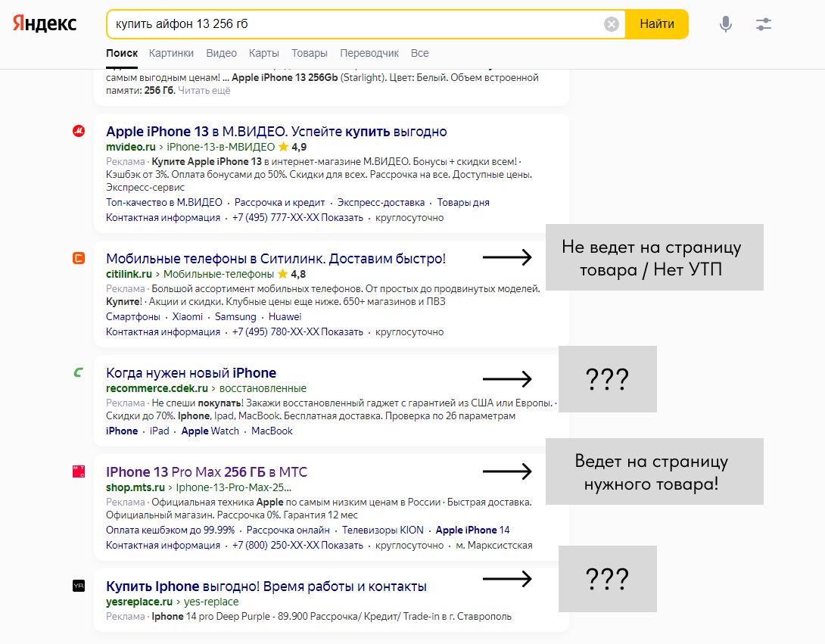Open восстановленные breadcrumb link
Screen dimensions: 825x644
pos(263,388)
